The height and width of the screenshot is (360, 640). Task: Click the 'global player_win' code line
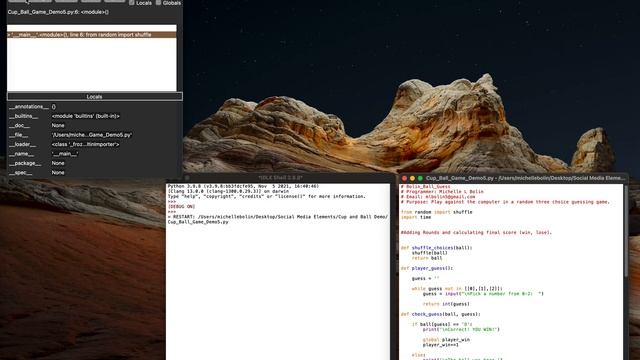(x=446, y=340)
